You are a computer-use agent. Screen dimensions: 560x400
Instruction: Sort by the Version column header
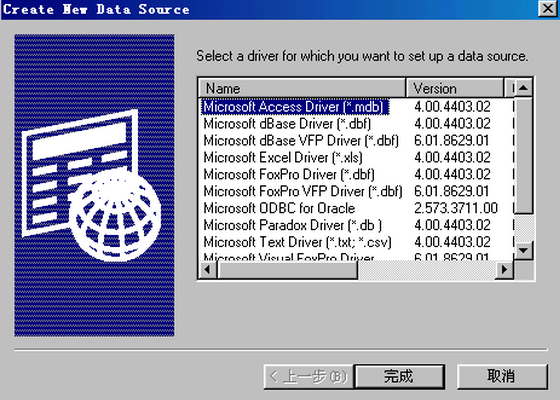[455, 88]
